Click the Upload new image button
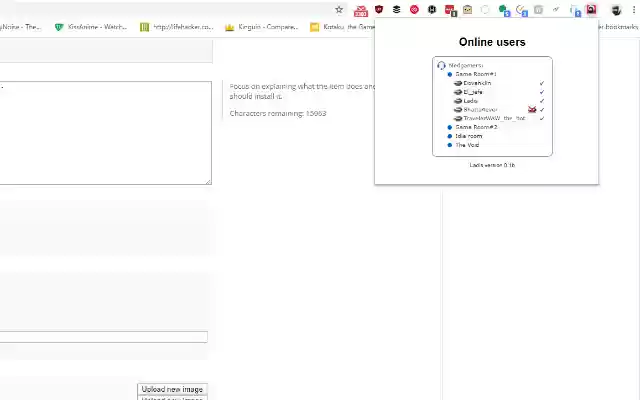 tap(172, 389)
